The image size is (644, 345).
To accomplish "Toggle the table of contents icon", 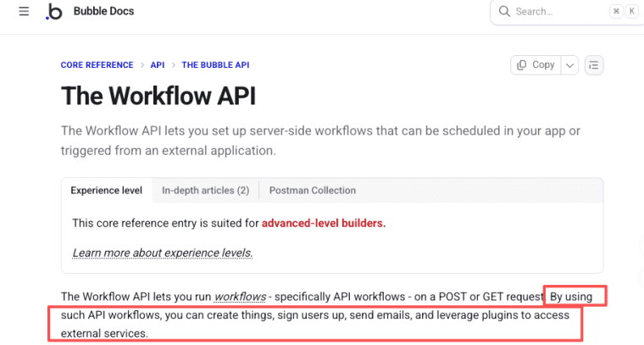I will [593, 65].
